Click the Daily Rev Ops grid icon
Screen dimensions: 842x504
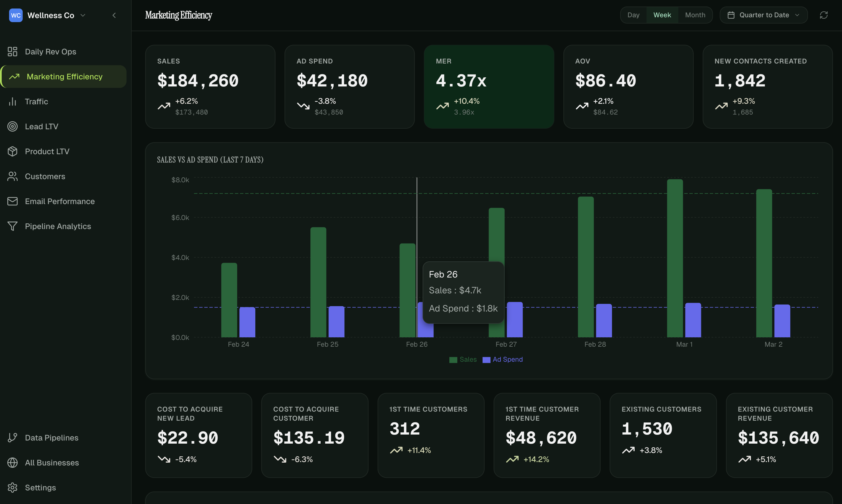coord(12,52)
